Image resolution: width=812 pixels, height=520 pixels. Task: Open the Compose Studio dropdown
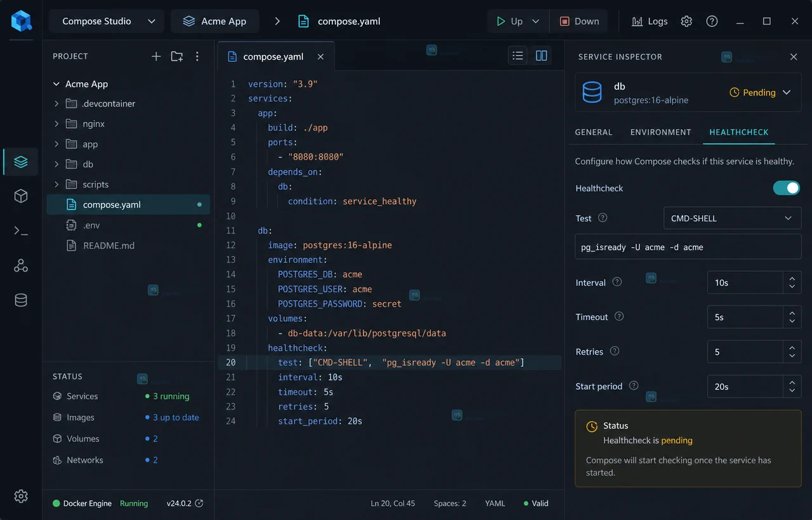pyautogui.click(x=106, y=21)
